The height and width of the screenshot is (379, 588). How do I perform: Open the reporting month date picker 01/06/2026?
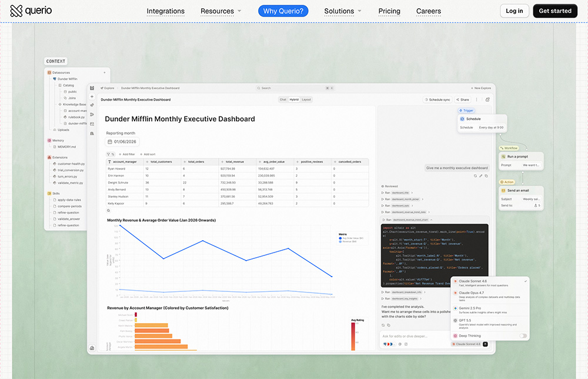[122, 142]
